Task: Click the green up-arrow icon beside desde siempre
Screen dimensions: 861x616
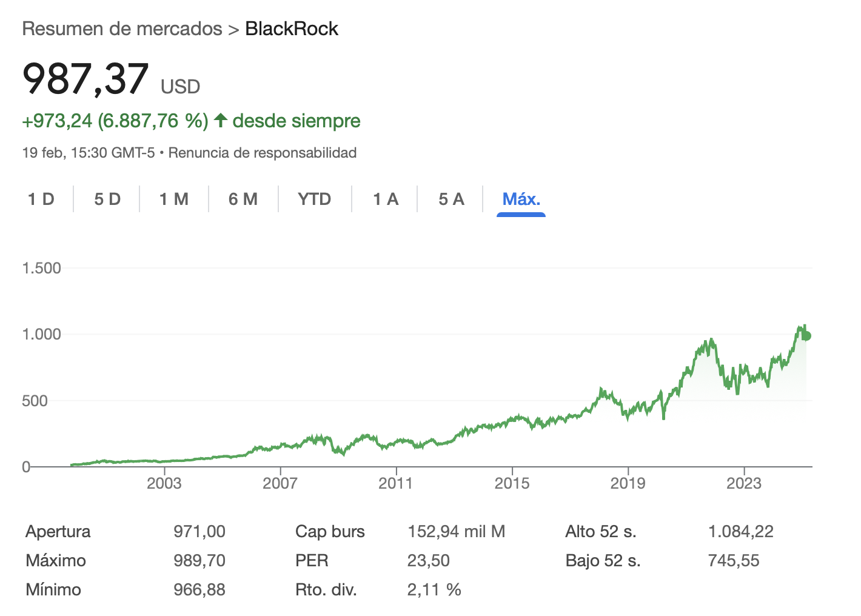Action: (x=221, y=121)
